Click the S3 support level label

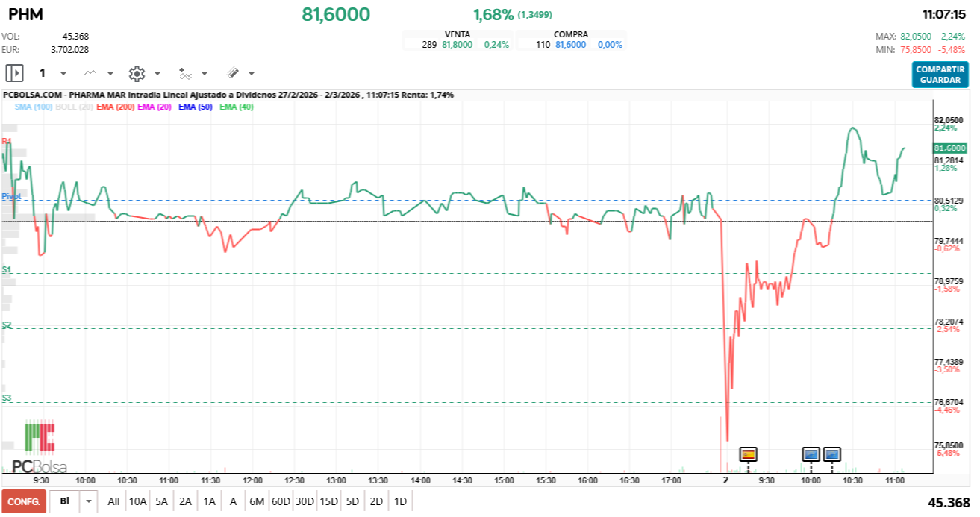(7, 398)
